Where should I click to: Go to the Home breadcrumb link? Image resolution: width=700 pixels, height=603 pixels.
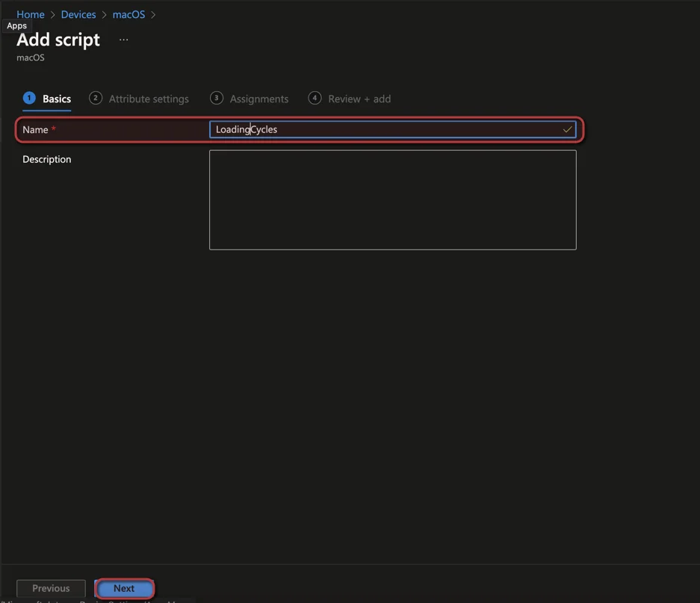[x=31, y=14]
